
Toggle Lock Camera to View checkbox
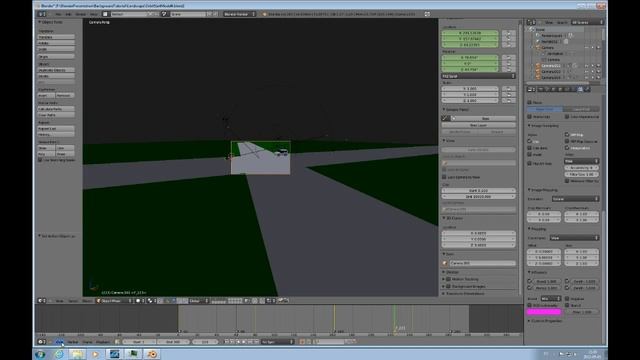[x=444, y=177]
